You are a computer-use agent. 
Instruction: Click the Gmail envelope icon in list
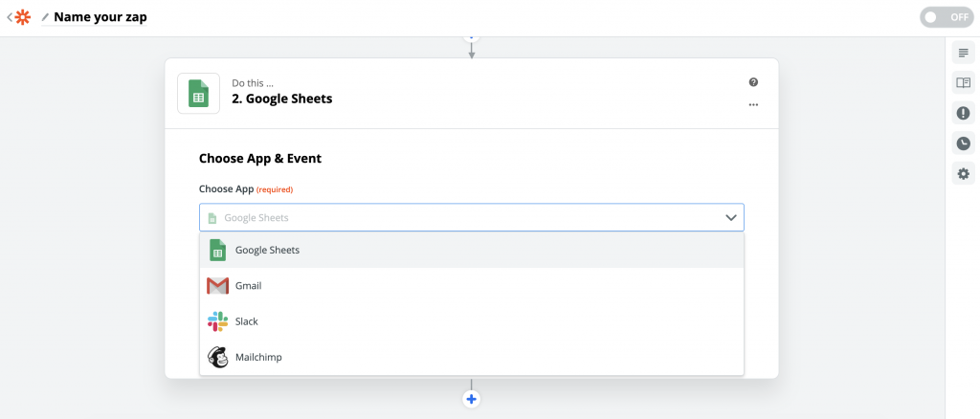[x=217, y=286]
